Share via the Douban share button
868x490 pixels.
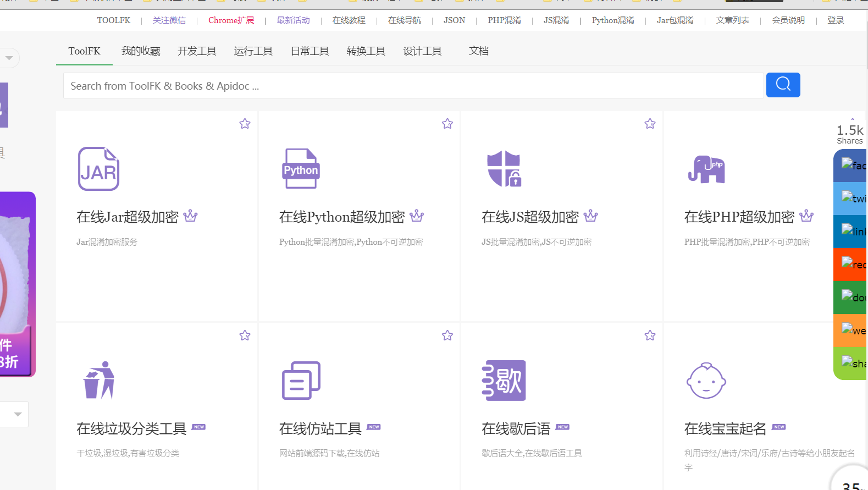tap(850, 298)
